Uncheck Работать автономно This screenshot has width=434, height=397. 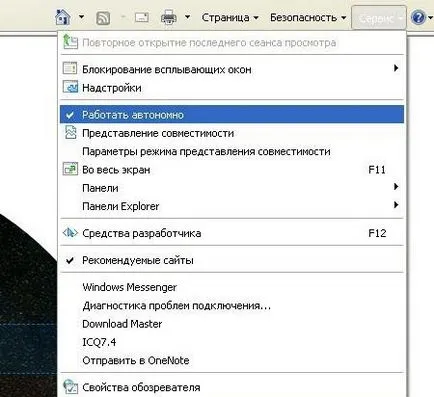(x=232, y=115)
